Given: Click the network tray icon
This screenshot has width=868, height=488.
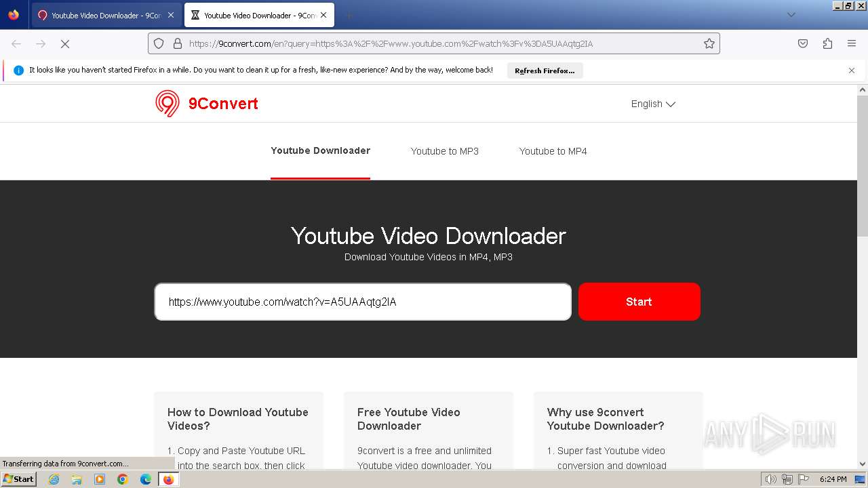Looking at the screenshot, I should (787, 479).
